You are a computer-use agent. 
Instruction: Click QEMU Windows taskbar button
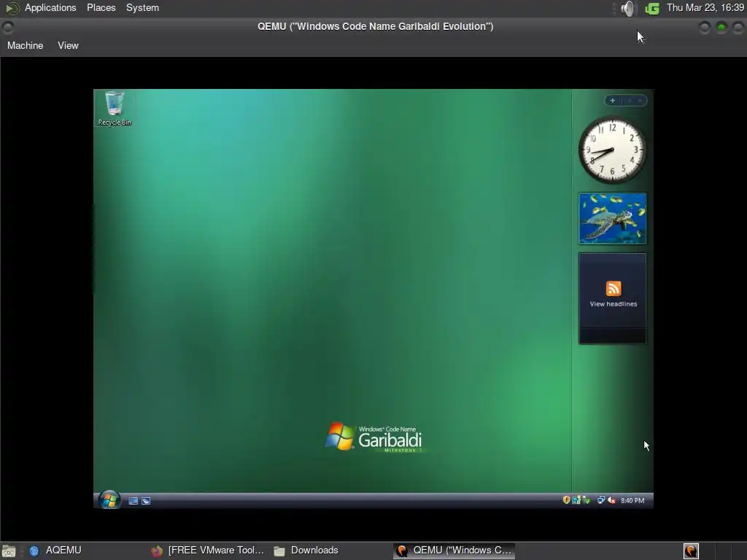[454, 551]
